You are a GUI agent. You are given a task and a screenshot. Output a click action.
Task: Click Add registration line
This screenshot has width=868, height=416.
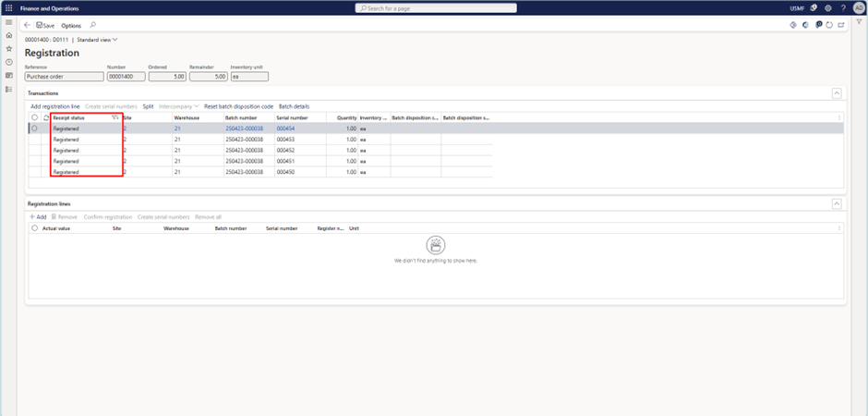(x=55, y=106)
